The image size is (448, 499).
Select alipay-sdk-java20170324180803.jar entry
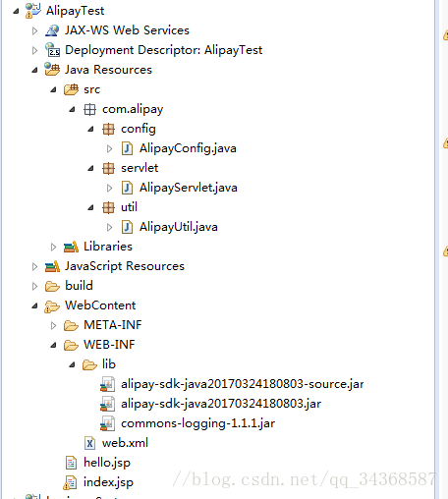point(221,404)
